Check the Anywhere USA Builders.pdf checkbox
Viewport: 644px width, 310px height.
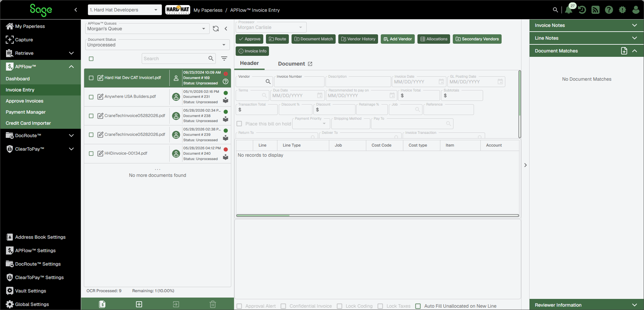pos(91,97)
